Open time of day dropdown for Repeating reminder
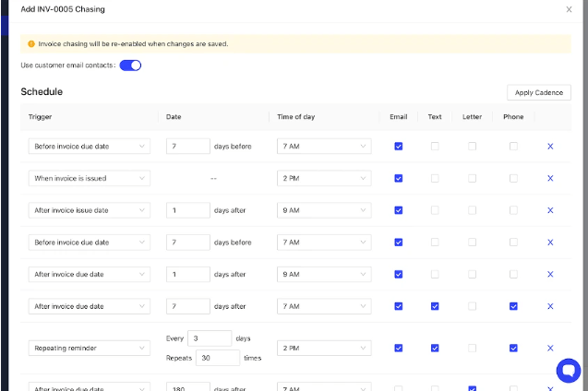 point(323,348)
